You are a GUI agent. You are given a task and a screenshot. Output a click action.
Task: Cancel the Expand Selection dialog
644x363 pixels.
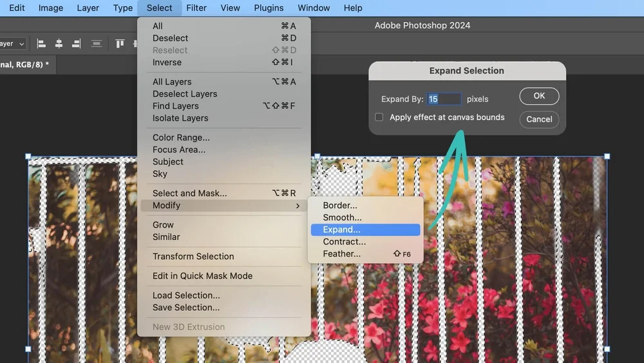(x=539, y=119)
